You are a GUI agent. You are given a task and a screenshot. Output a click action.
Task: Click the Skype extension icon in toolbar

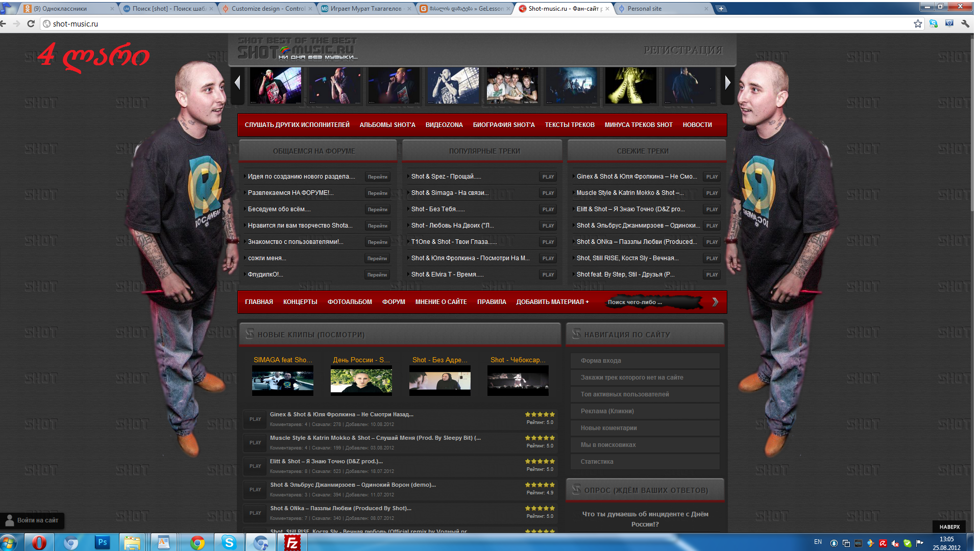point(934,23)
